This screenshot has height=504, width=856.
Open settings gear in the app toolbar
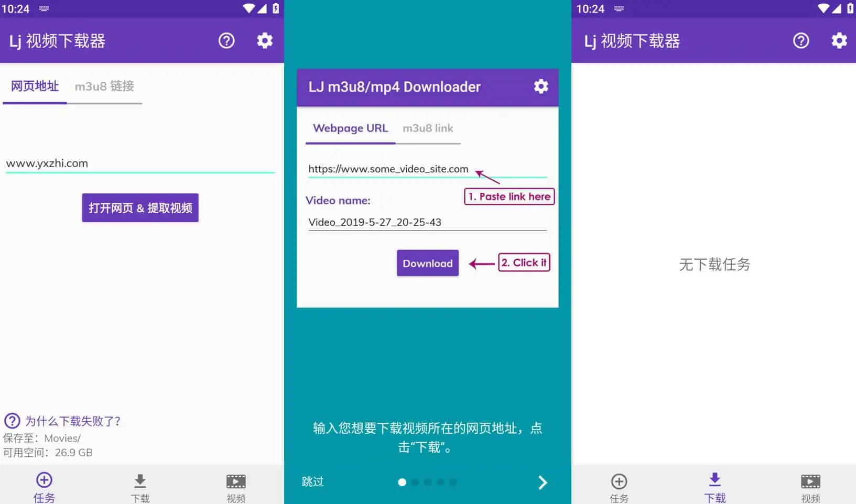265,40
